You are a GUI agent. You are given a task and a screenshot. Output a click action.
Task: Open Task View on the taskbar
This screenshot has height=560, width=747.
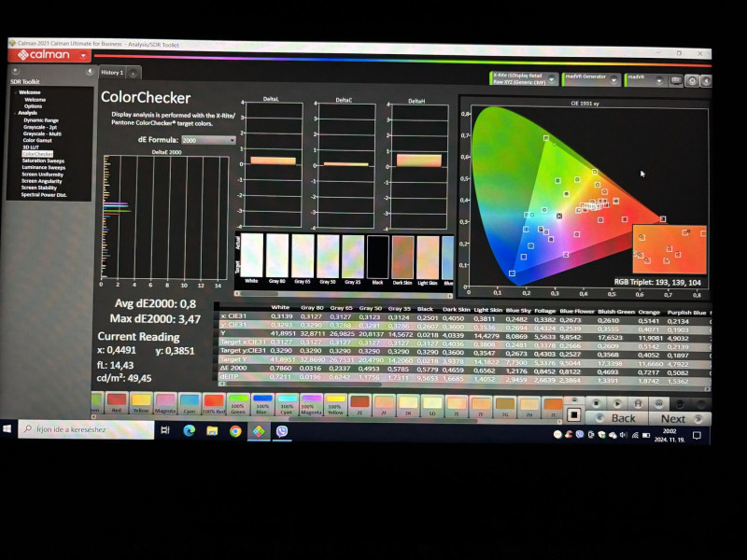tap(165, 430)
